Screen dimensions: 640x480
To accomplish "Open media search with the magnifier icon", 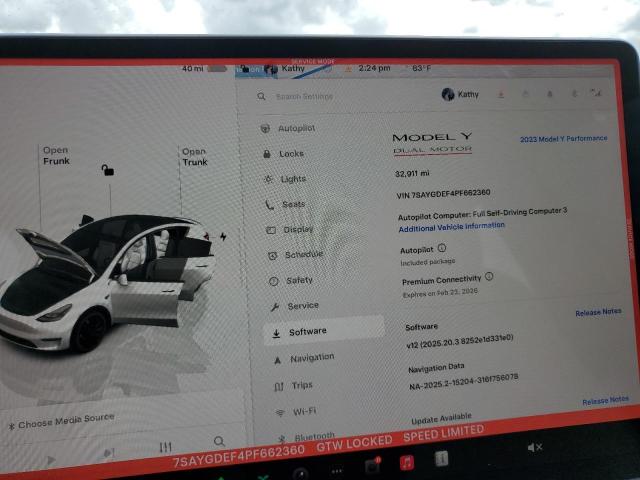I will pos(219,441).
